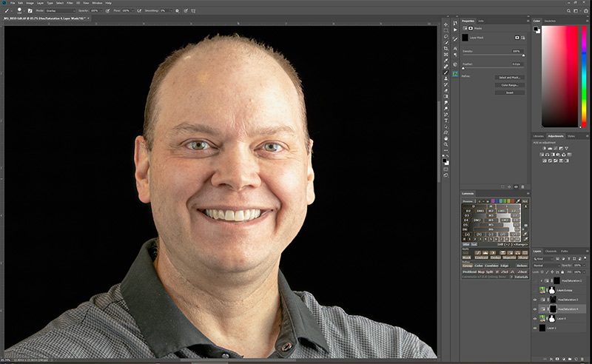The width and height of the screenshot is (592, 364).
Task: Toggle layer filter on/off switch
Action: pos(585,258)
